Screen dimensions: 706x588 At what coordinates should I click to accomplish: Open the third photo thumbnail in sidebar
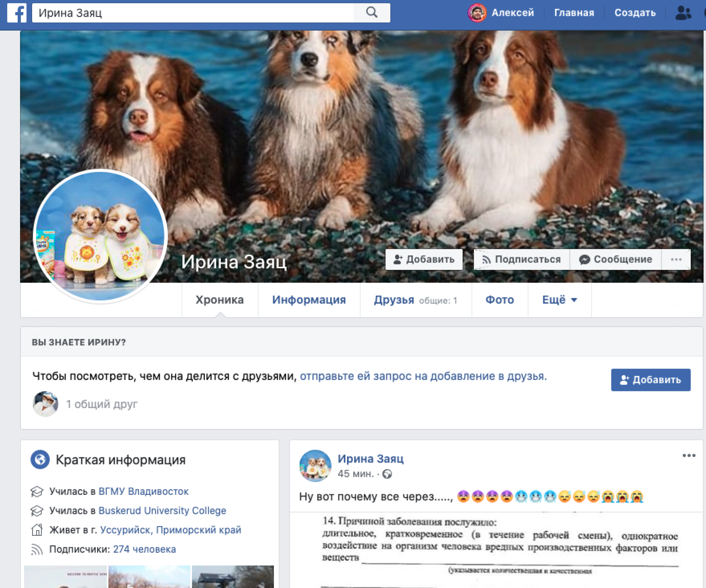(x=233, y=577)
